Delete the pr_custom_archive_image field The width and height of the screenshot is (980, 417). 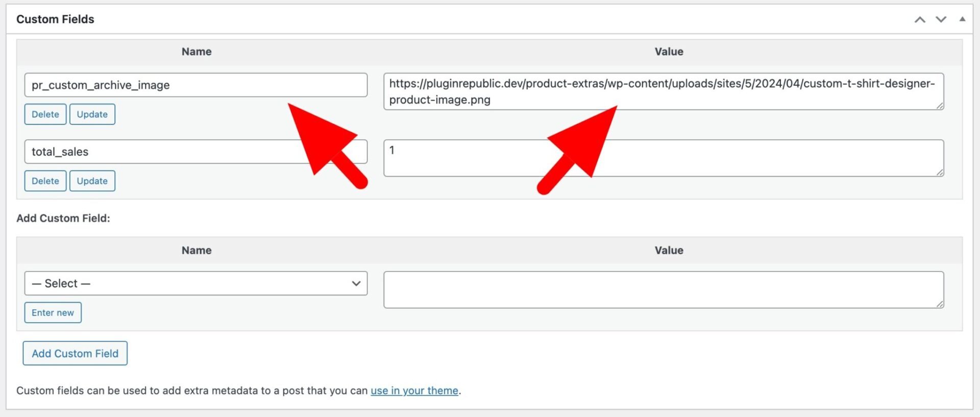point(45,114)
